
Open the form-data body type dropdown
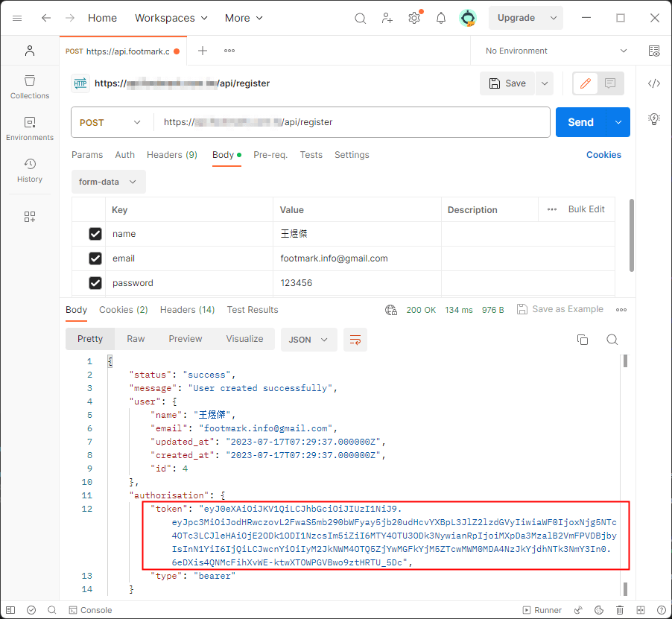point(108,181)
